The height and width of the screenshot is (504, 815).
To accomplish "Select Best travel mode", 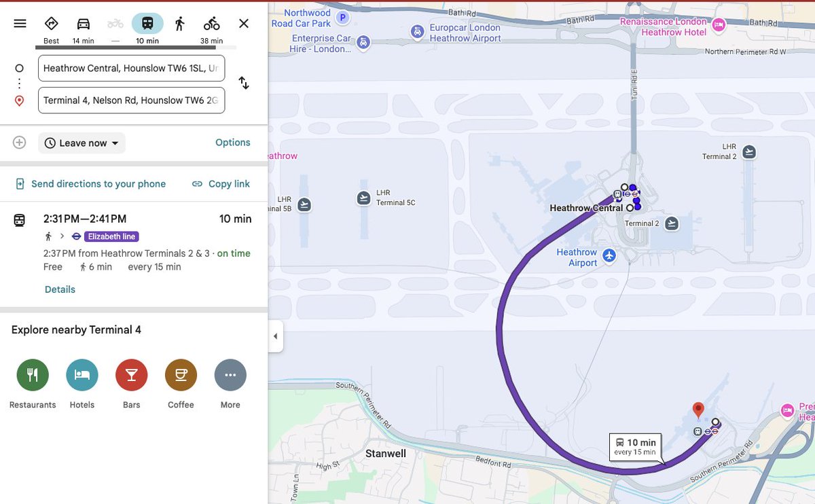I will [51, 29].
